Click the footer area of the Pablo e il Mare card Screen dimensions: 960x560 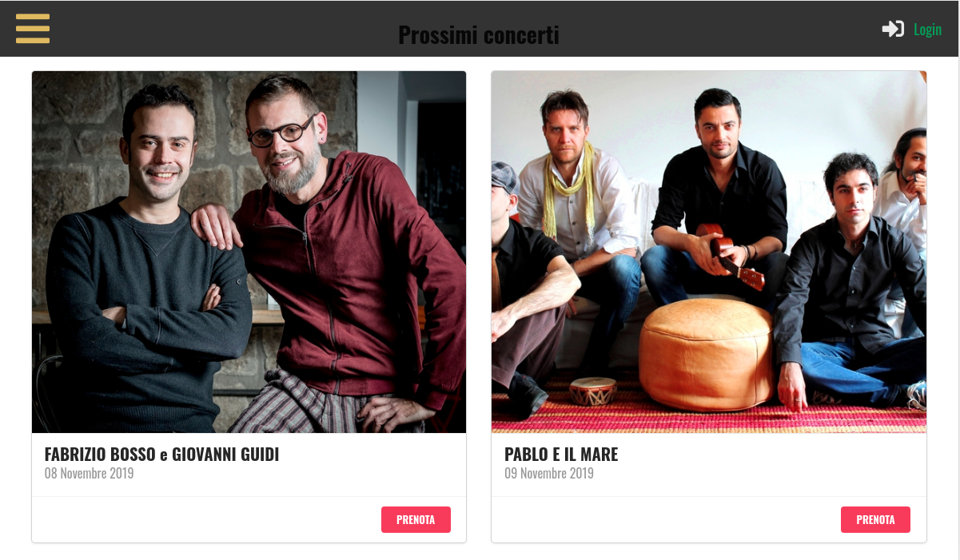point(709,519)
